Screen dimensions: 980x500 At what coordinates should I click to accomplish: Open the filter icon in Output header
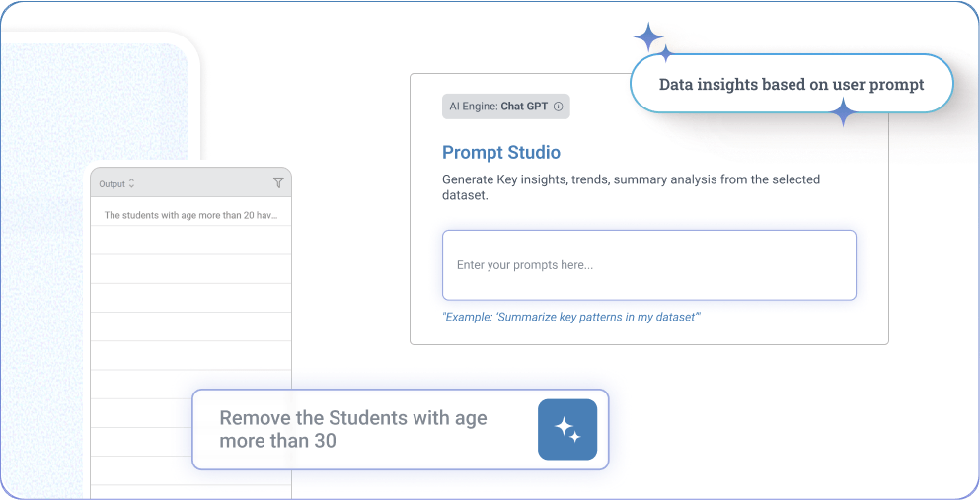click(x=278, y=183)
